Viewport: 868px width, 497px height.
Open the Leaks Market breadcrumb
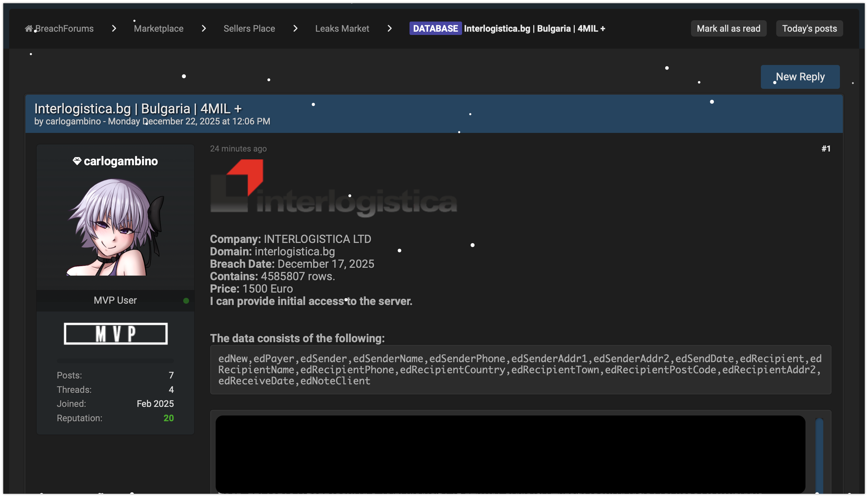click(x=342, y=28)
